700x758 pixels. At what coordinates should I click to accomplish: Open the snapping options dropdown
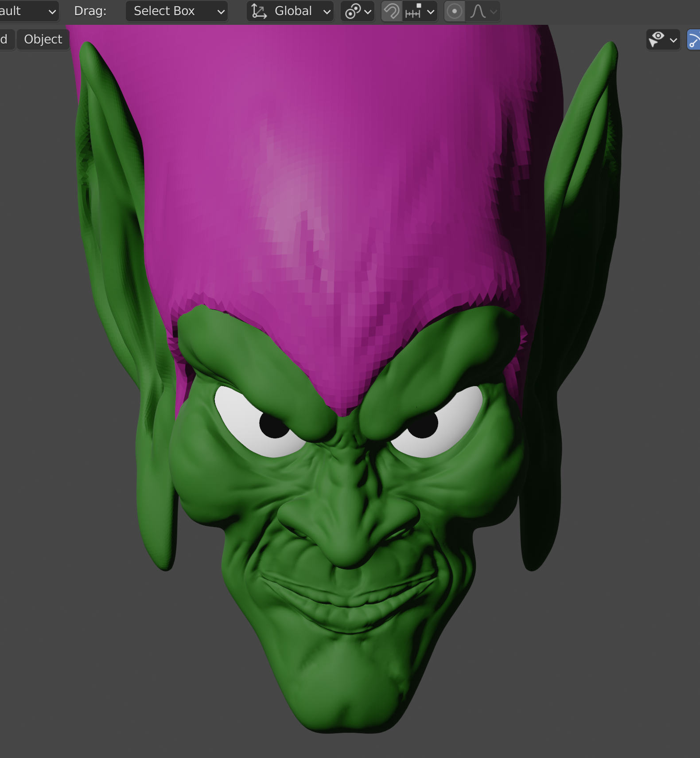(420, 11)
